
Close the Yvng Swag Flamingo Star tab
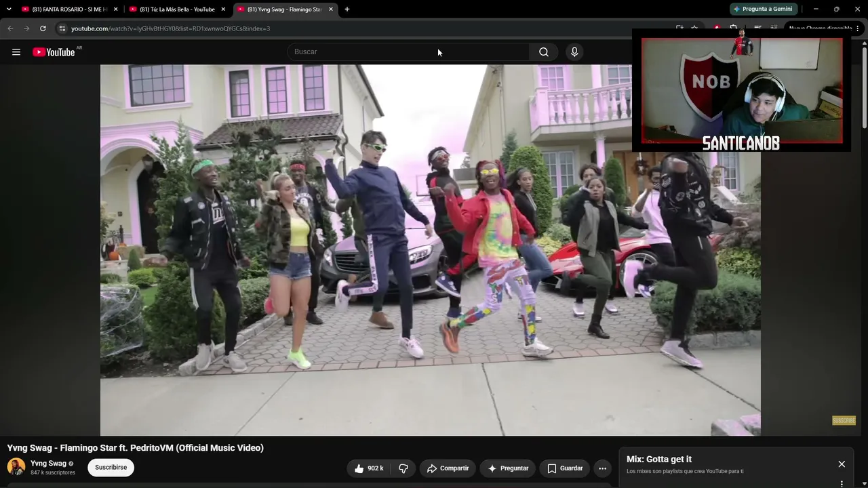pyautogui.click(x=331, y=9)
